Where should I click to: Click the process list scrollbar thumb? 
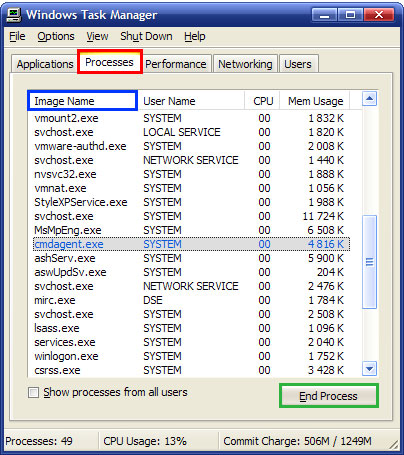pos(369,262)
